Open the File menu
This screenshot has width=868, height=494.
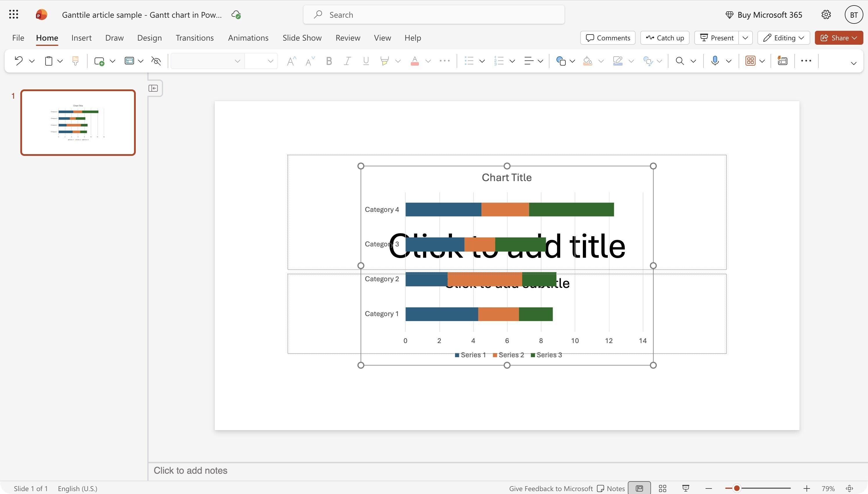click(18, 38)
